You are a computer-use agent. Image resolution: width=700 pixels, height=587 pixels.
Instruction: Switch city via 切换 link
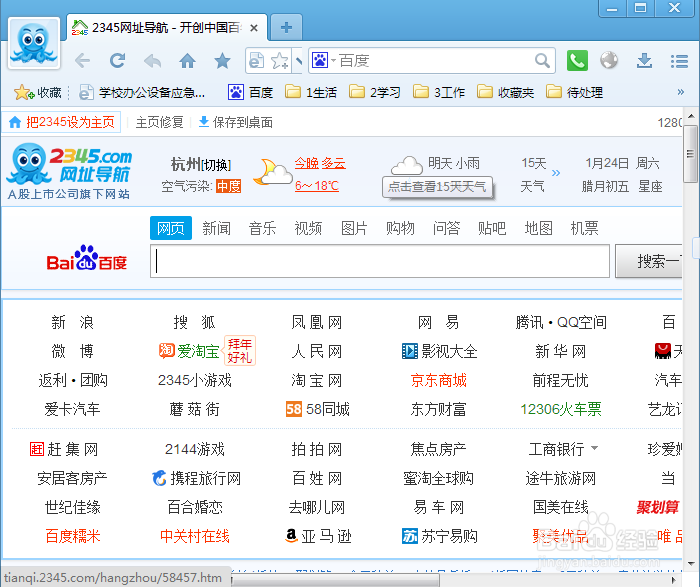[x=216, y=165]
